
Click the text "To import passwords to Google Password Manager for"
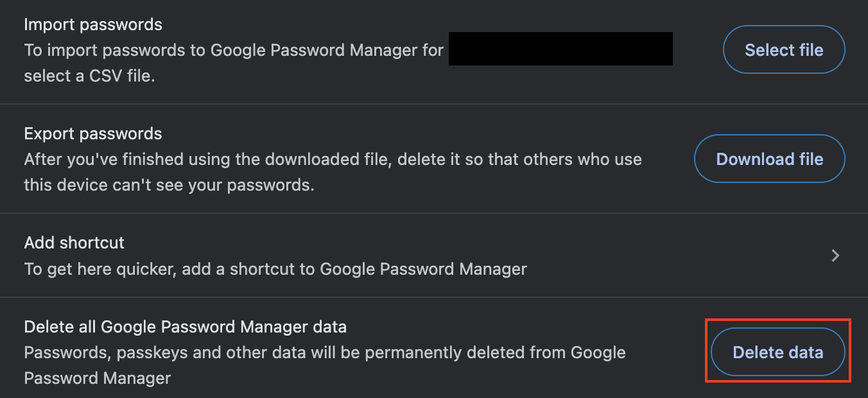click(x=234, y=50)
